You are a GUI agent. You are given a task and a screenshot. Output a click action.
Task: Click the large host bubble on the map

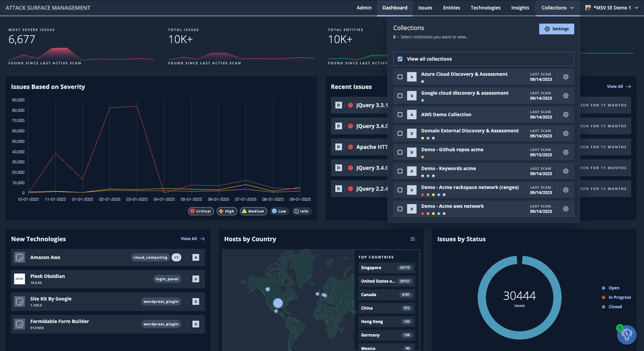click(278, 303)
